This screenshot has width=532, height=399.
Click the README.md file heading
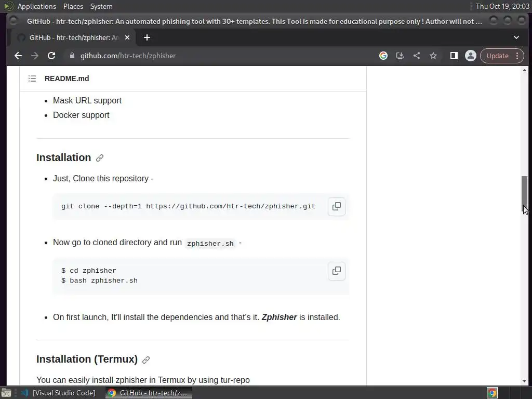tap(67, 78)
